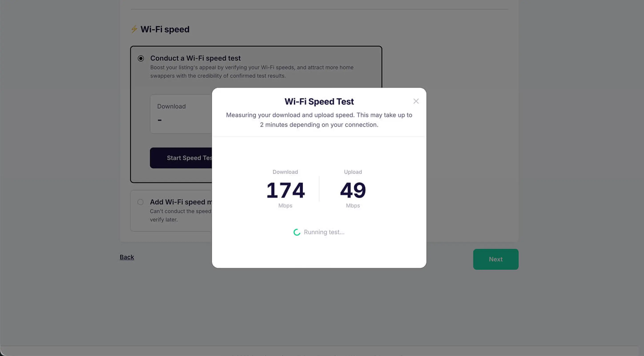This screenshot has height=356, width=644.
Task: Click the Upload measurement label
Action: point(352,172)
